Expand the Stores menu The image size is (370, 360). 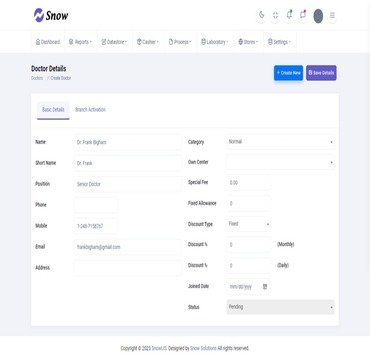248,42
